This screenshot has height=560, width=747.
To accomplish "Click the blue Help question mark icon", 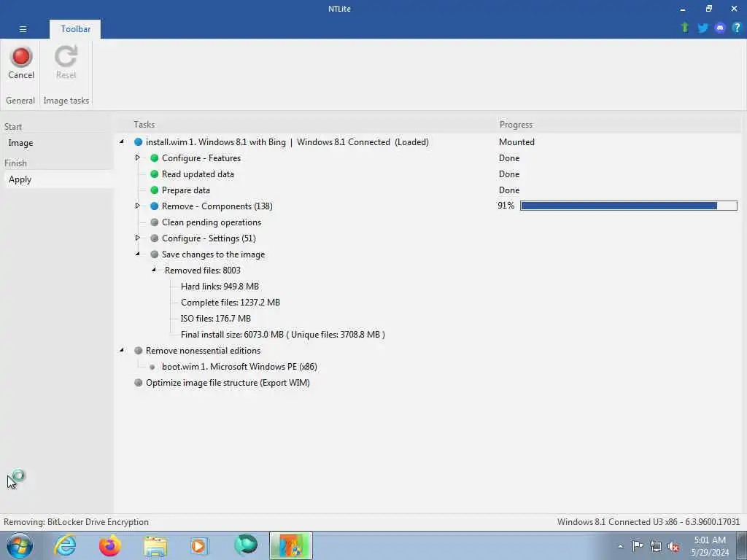I will pyautogui.click(x=737, y=28).
